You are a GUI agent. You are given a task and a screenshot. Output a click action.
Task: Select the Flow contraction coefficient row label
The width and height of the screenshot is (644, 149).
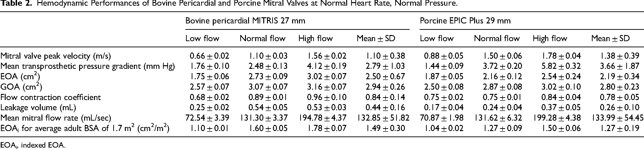(x=50, y=97)
